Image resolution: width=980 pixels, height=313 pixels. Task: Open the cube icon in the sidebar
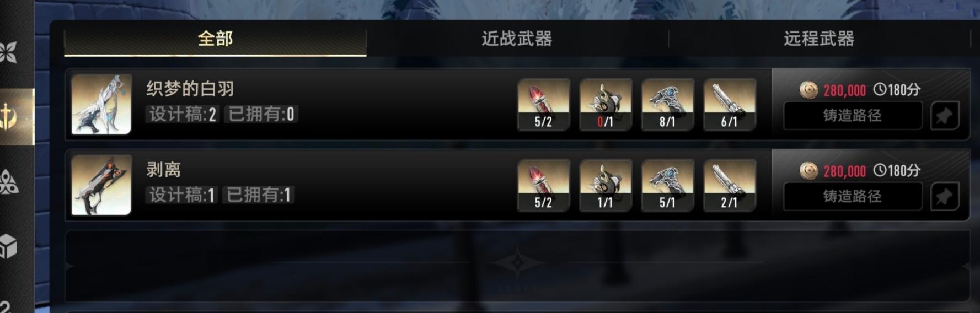pos(8,246)
